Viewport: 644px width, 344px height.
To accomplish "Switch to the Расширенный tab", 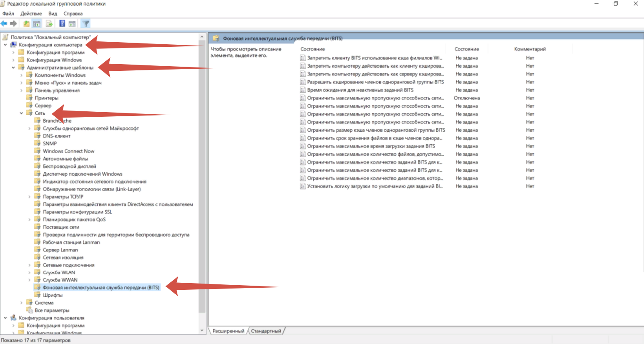I will tap(228, 331).
